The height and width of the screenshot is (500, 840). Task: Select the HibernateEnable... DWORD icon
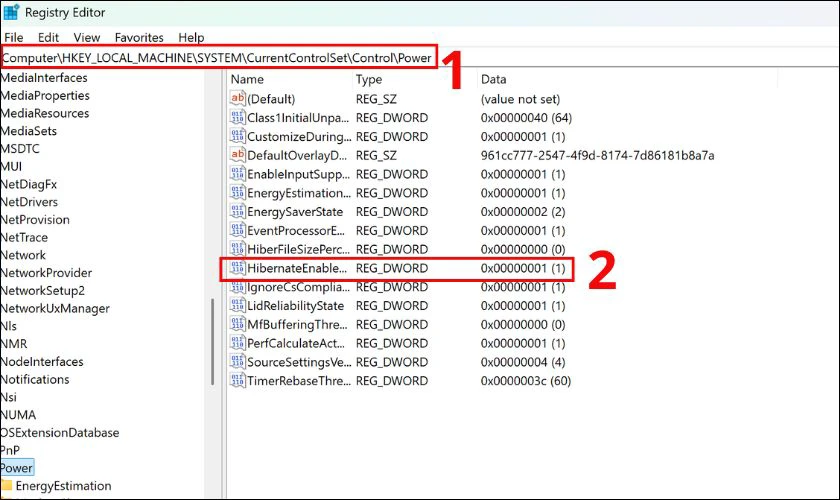[x=237, y=267]
